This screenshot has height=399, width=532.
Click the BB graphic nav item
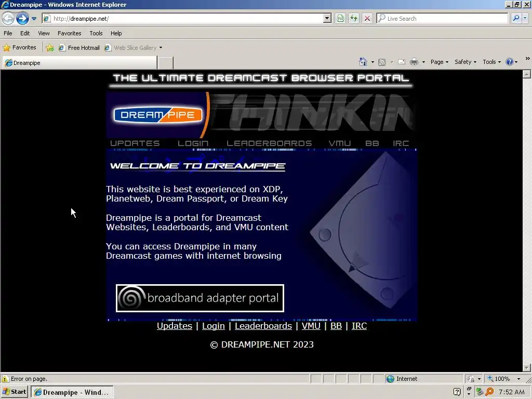coord(372,143)
